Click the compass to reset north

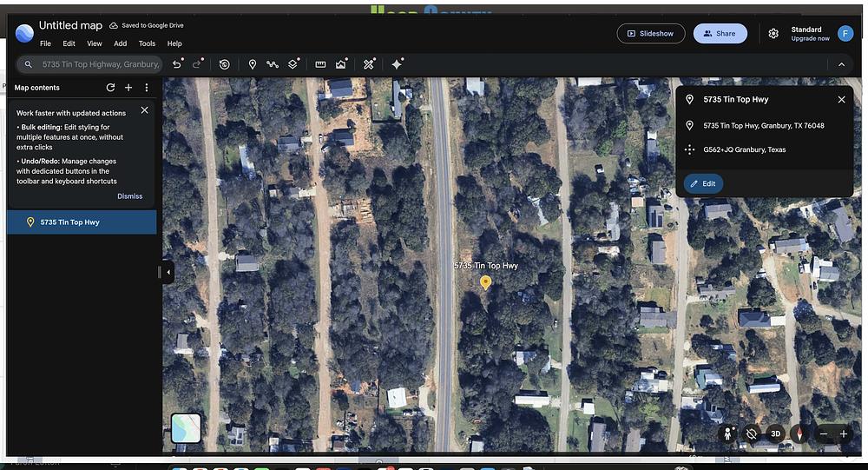coord(798,434)
